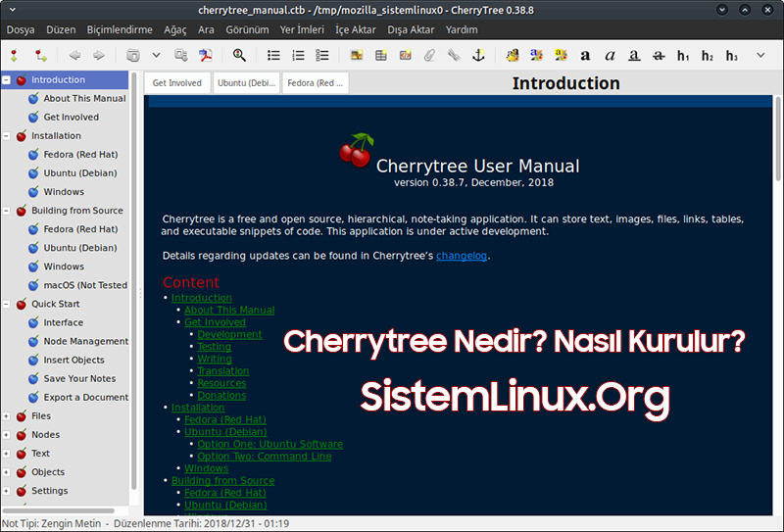The image size is (784, 532).
Task: Open the Düzen menu
Action: coord(61,30)
